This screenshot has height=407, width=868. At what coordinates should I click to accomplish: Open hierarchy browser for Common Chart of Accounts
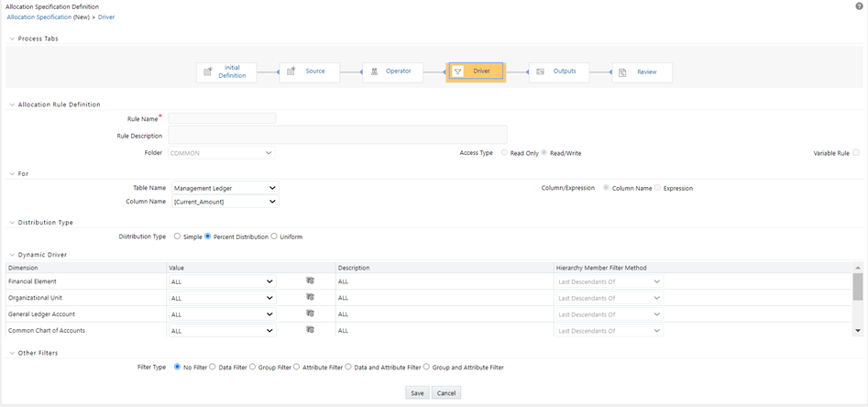point(310,330)
